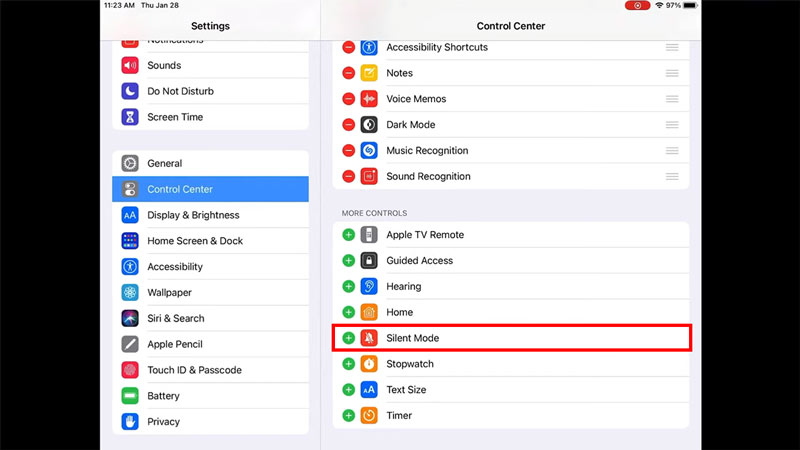
Task: Click Notes row reorder handle
Action: click(x=672, y=73)
